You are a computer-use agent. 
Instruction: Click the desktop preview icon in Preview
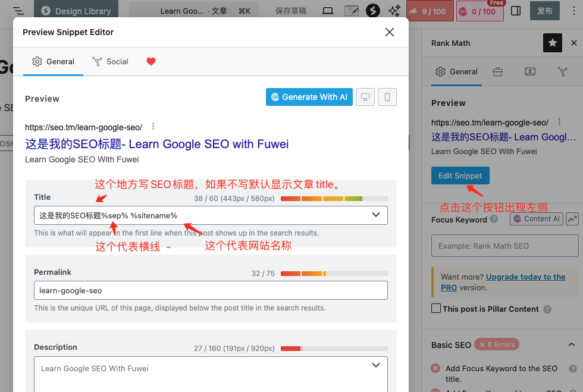click(x=365, y=97)
